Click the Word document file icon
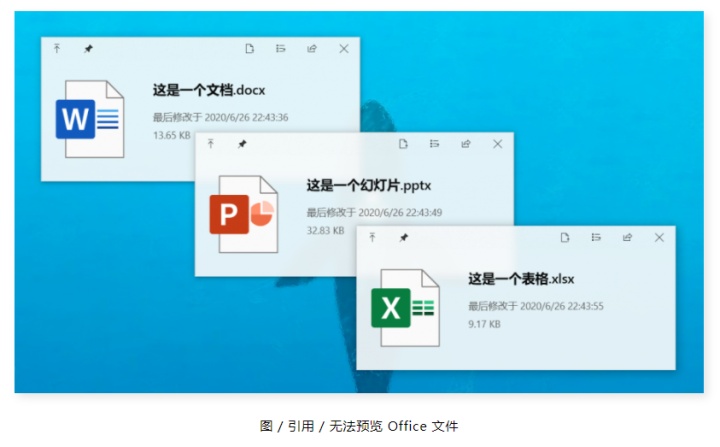Viewport: 720px width, 447px height. (x=90, y=119)
